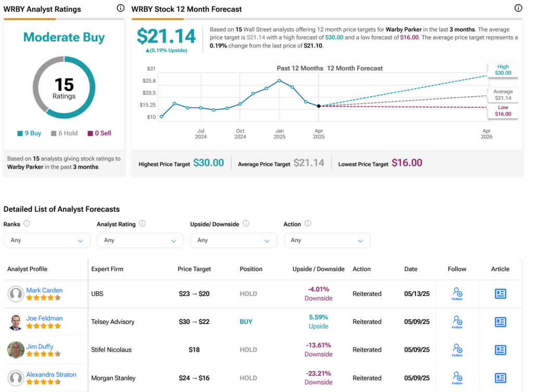The image size is (533, 392).
Task: Expand the Ranks dropdown
Action: 47,240
